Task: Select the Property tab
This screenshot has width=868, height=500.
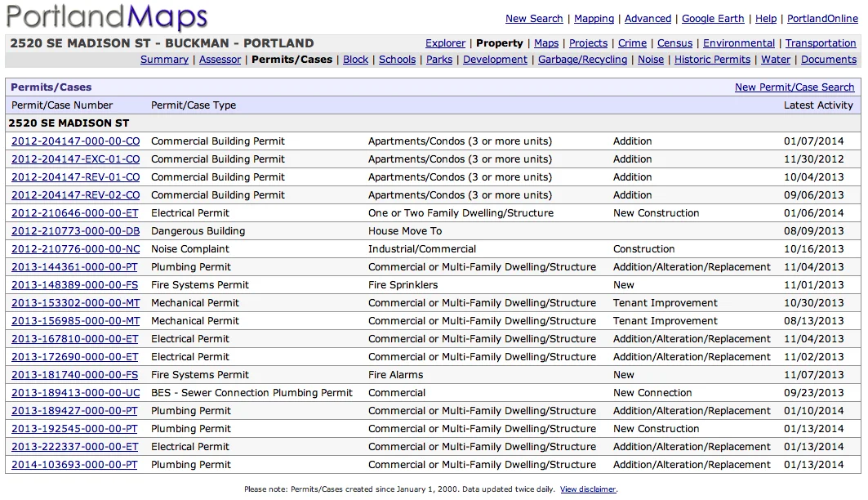Action: [x=499, y=42]
